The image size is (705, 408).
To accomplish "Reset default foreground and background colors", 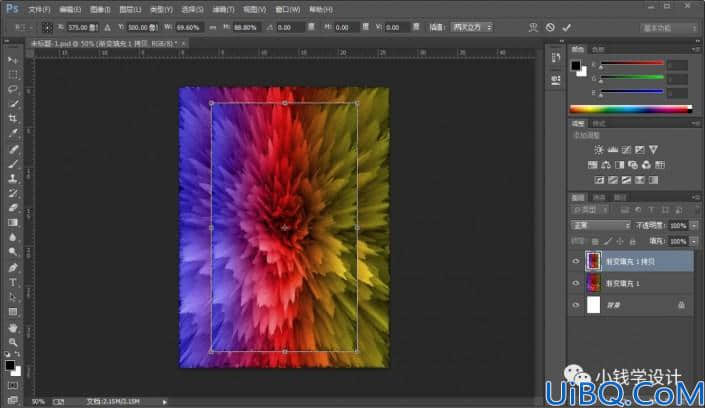I will coord(7,354).
